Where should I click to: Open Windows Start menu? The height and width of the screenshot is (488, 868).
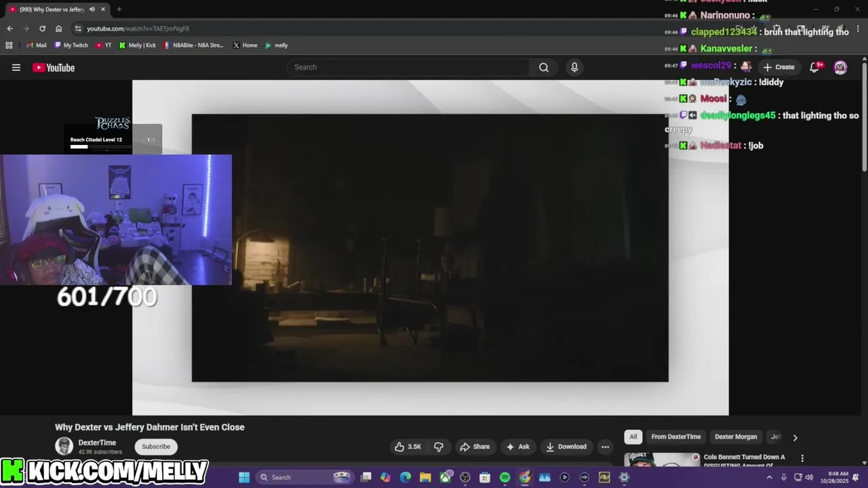coord(244,477)
